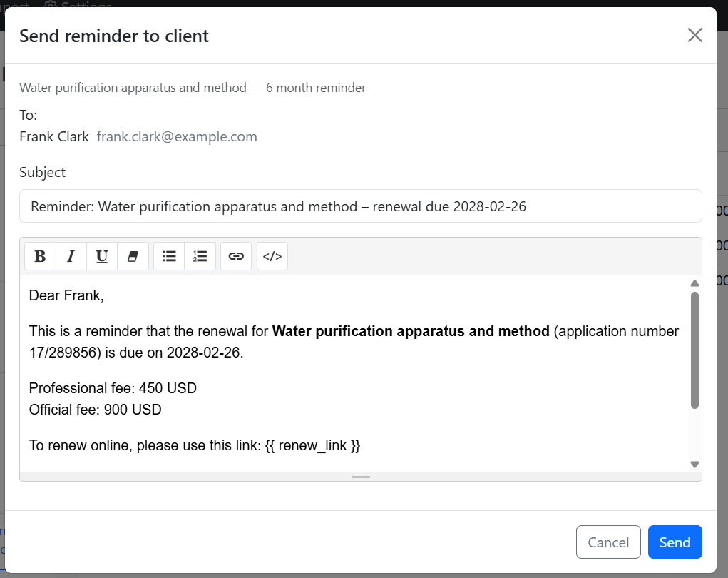This screenshot has width=728, height=578.
Task: Underline the selected text
Action: coord(102,257)
